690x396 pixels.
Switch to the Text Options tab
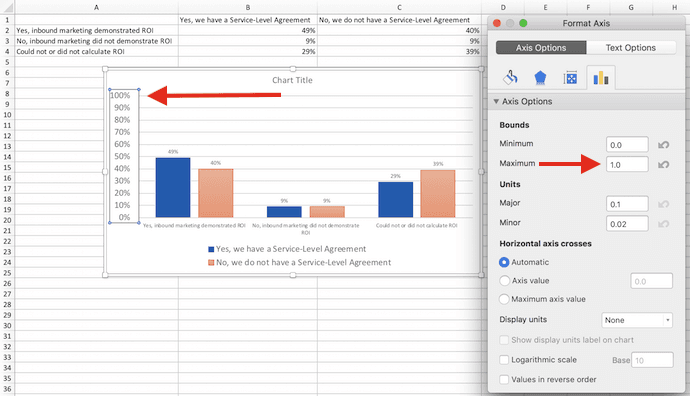point(631,48)
